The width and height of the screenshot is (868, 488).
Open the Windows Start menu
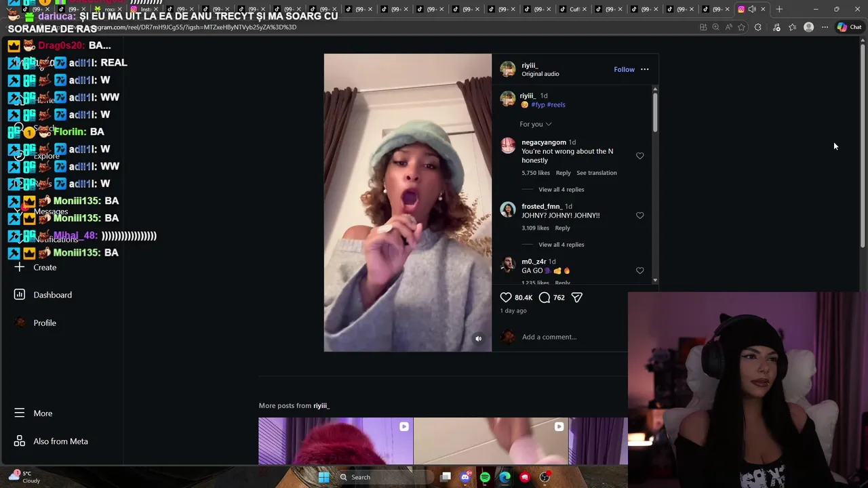323,477
